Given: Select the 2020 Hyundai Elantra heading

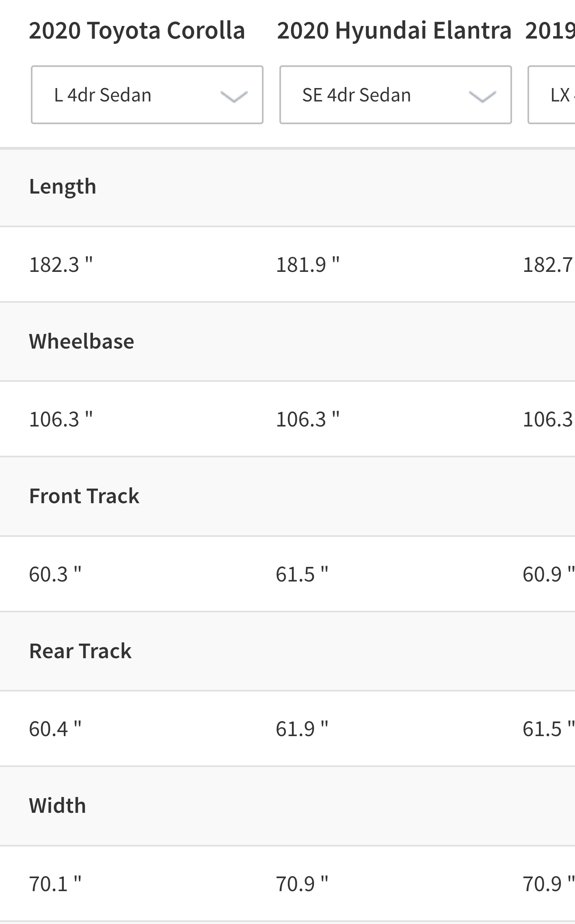Looking at the screenshot, I should (394, 30).
